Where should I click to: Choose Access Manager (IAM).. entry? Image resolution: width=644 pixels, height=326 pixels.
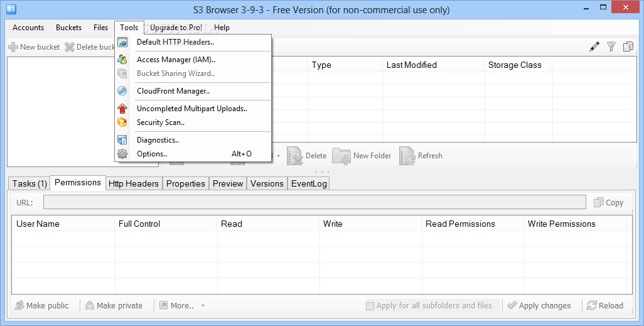point(193,60)
